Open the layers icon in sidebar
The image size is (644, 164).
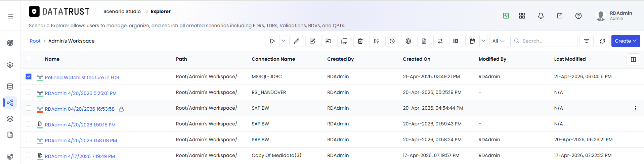[x=10, y=119]
